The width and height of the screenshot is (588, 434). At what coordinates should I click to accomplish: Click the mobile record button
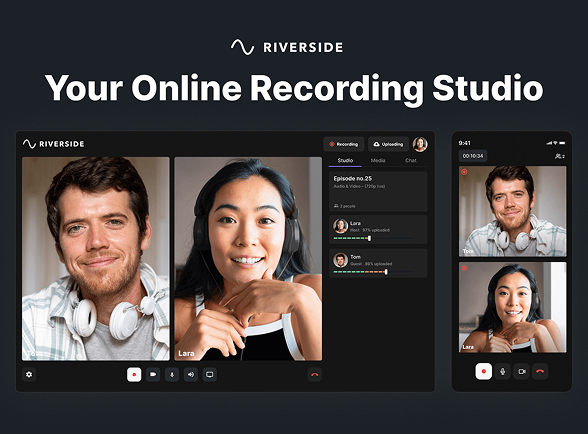click(483, 371)
